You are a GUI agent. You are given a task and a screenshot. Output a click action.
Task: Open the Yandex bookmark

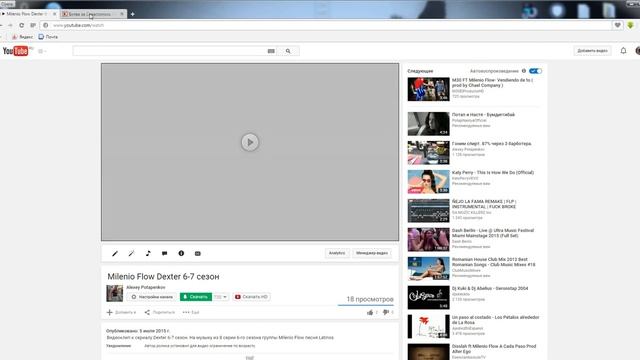(22, 37)
